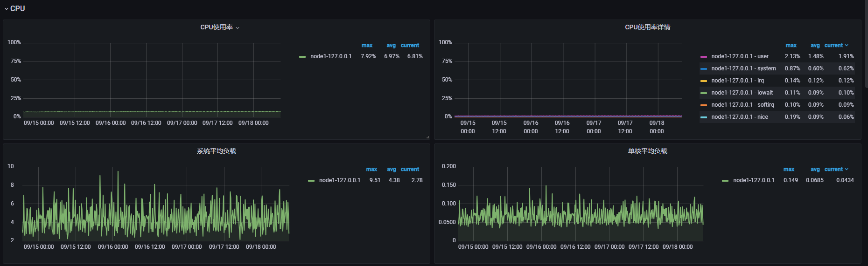868x266 pixels.
Task: Click the blue color marker for system series
Action: (x=703, y=69)
